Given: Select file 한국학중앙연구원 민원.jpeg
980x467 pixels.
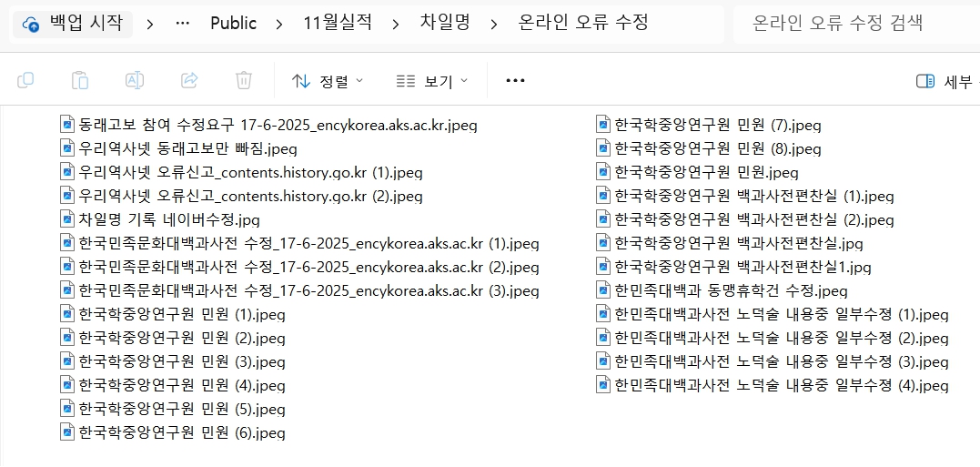Looking at the screenshot, I should click(x=698, y=172).
